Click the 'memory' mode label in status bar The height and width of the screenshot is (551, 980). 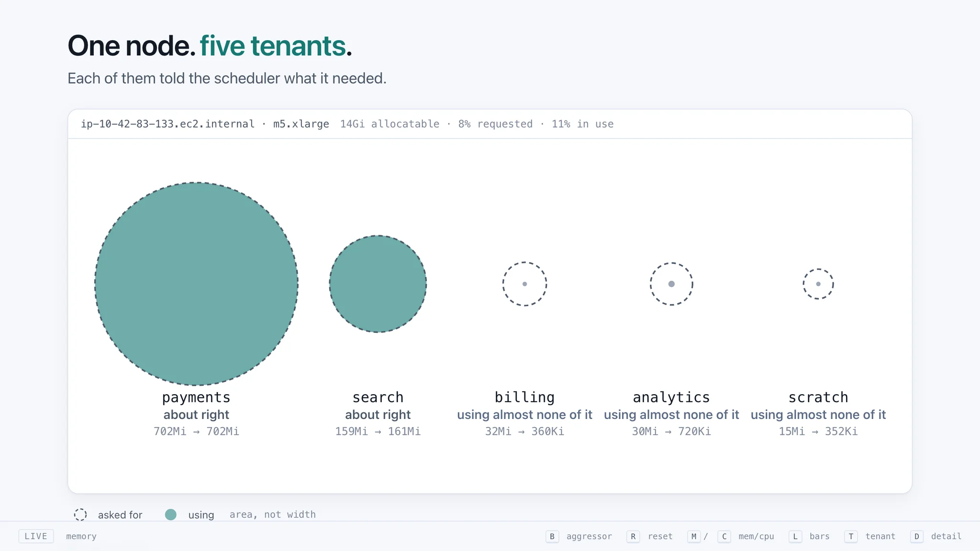click(81, 536)
